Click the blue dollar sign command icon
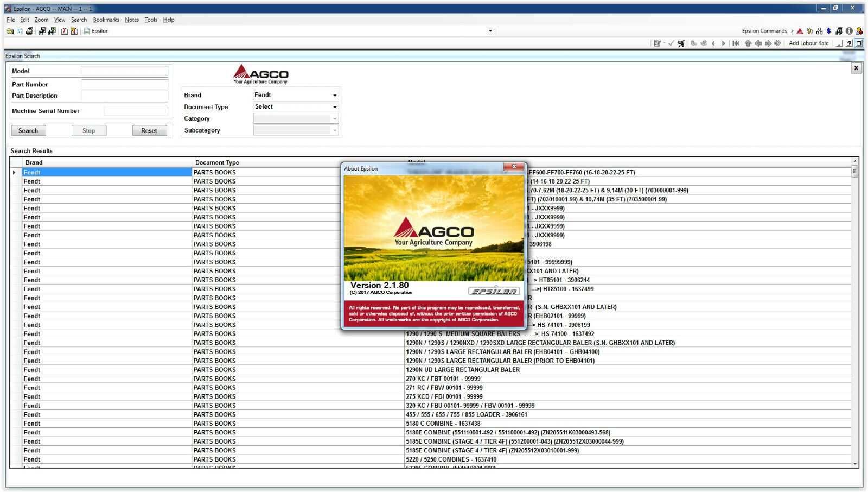 pyautogui.click(x=828, y=31)
